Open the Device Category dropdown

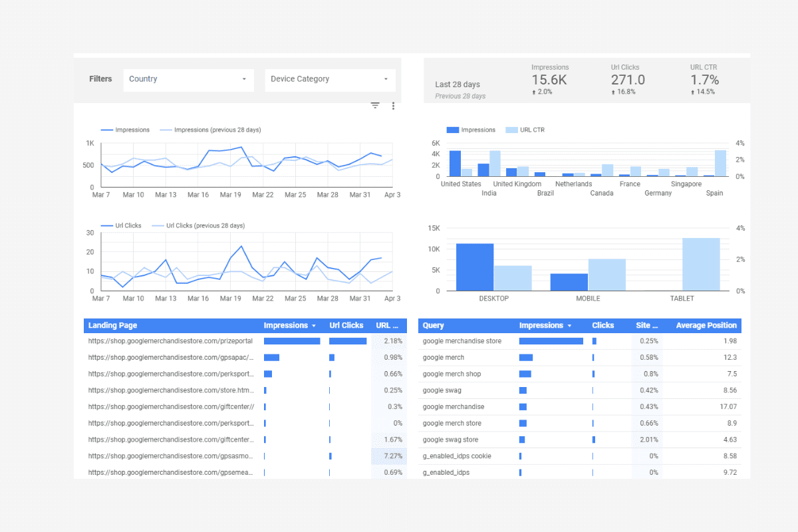330,80
